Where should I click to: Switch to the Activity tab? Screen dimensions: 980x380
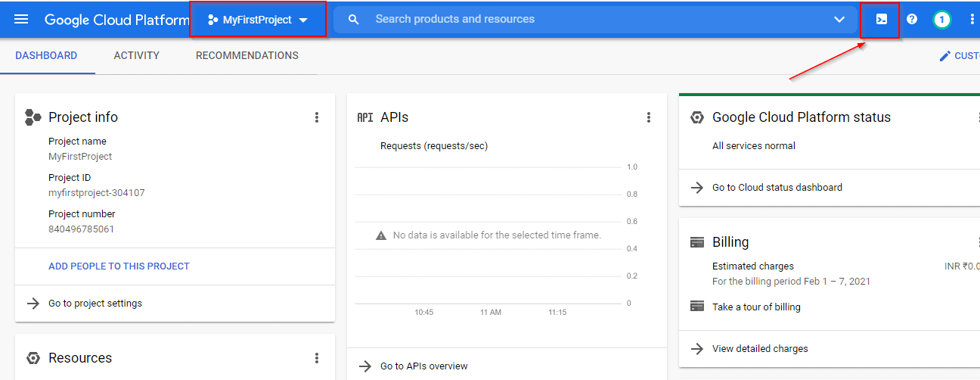136,55
